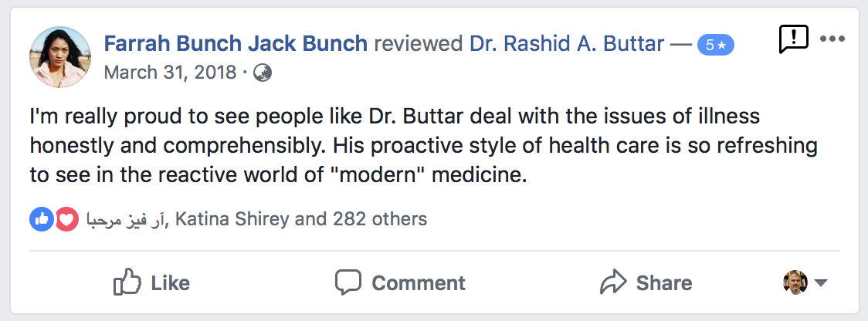Click the 5-star rating badge
868x321 pixels.
(x=715, y=45)
